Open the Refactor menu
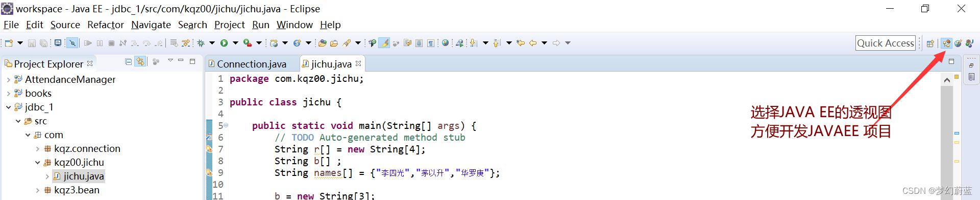The image size is (980, 200). (106, 25)
